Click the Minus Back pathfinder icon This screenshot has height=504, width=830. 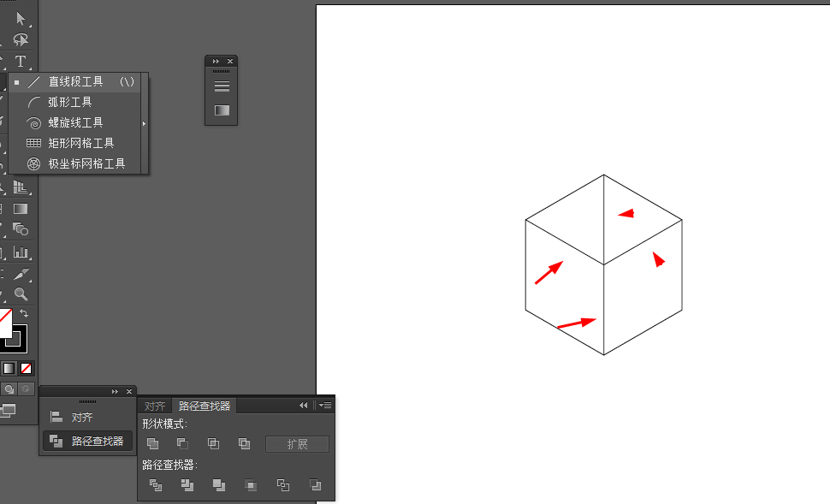pyautogui.click(x=315, y=484)
